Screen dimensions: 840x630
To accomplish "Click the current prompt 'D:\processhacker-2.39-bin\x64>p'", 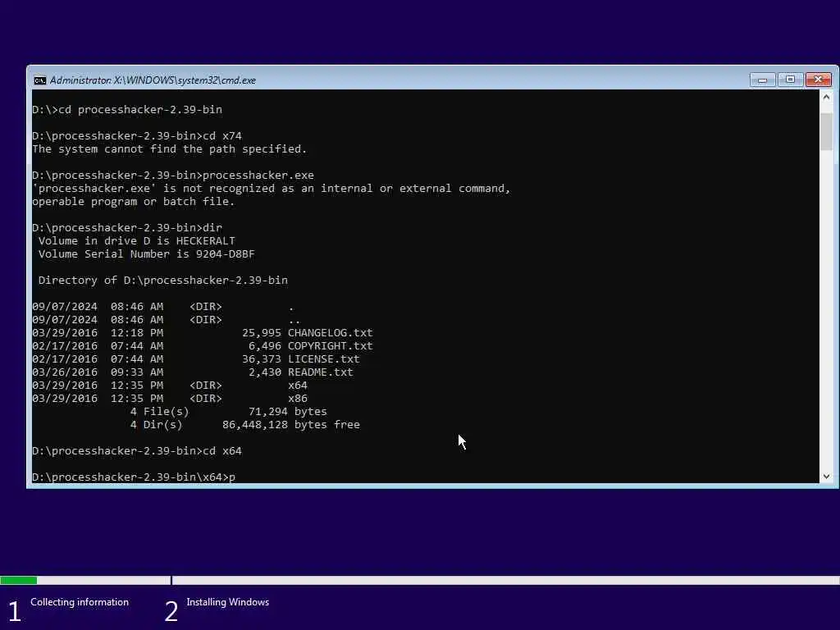I will 134,477.
